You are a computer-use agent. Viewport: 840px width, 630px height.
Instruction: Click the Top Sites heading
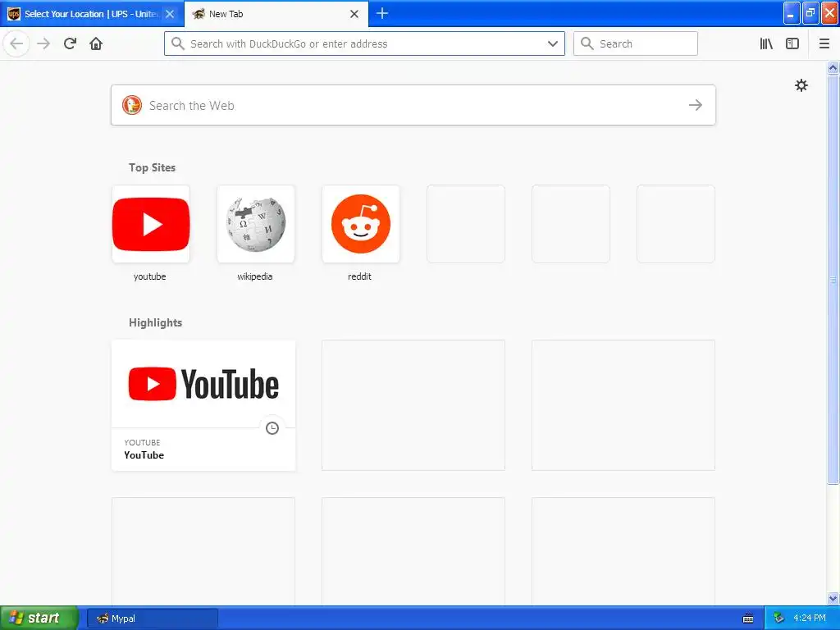pyautogui.click(x=152, y=167)
